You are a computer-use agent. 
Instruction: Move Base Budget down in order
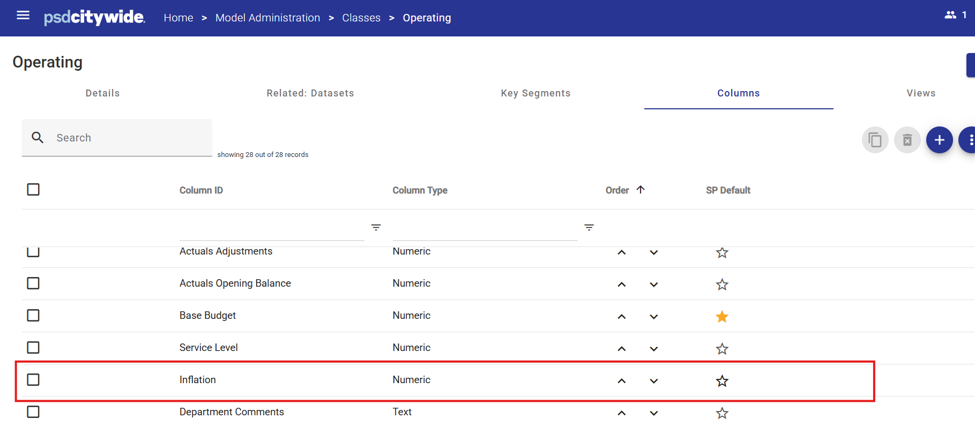click(x=654, y=317)
